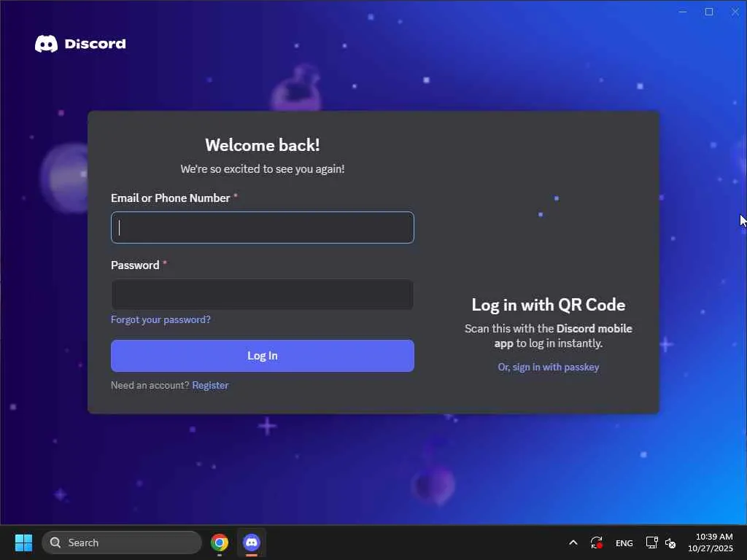Minimize the Discord window
Viewport: 747px width, 560px height.
coord(683,12)
